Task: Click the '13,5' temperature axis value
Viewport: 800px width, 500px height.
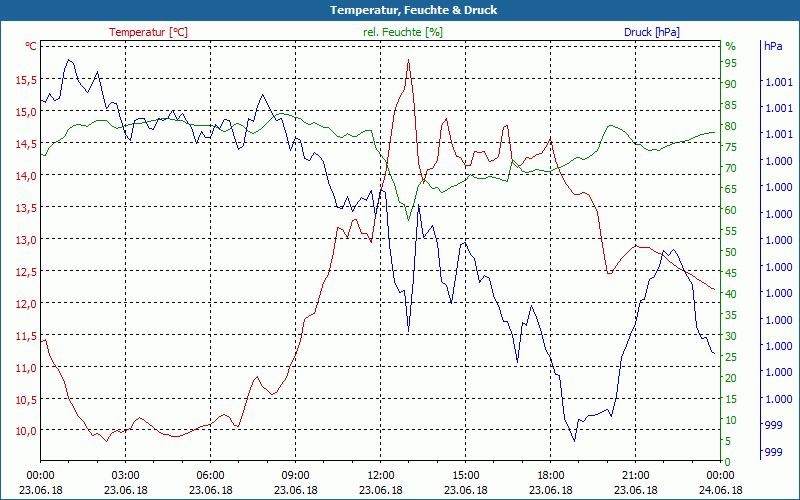Action: pos(27,208)
